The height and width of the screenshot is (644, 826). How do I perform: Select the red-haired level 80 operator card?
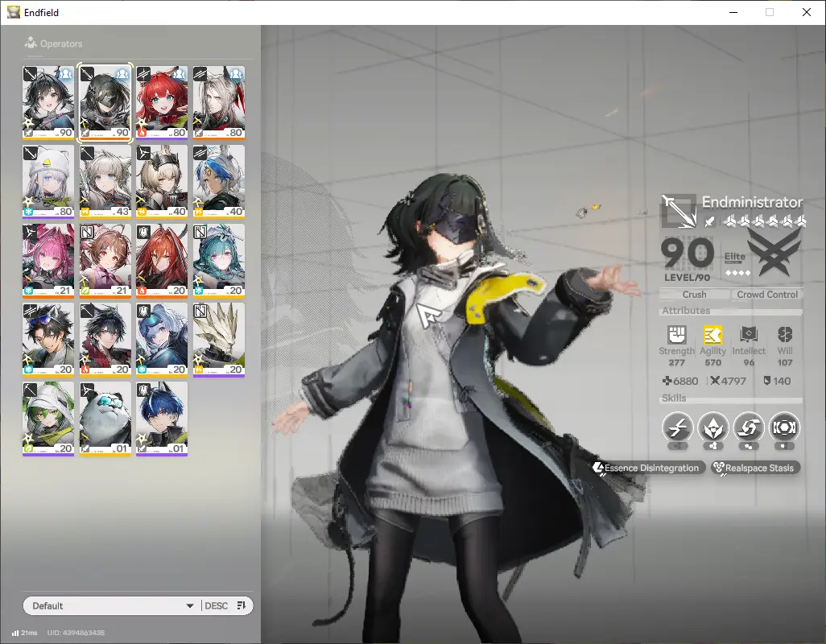coord(162,102)
